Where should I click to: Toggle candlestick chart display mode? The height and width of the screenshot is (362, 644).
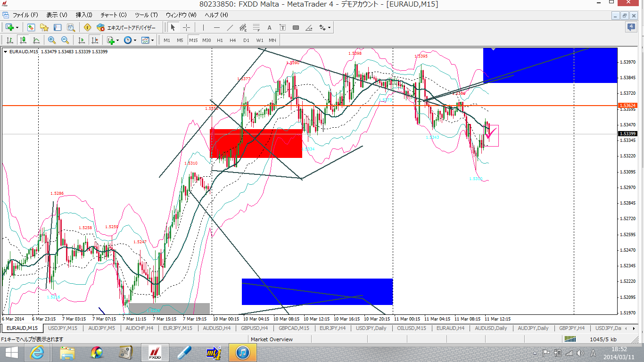[23, 40]
